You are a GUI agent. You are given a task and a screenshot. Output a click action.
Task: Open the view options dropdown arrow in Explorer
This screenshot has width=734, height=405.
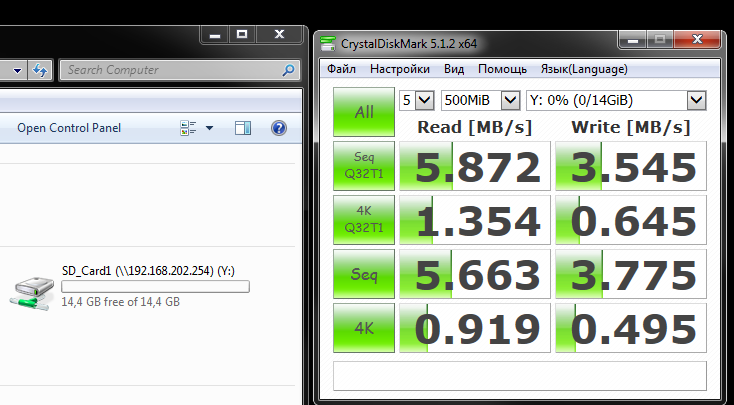pyautogui.click(x=209, y=128)
